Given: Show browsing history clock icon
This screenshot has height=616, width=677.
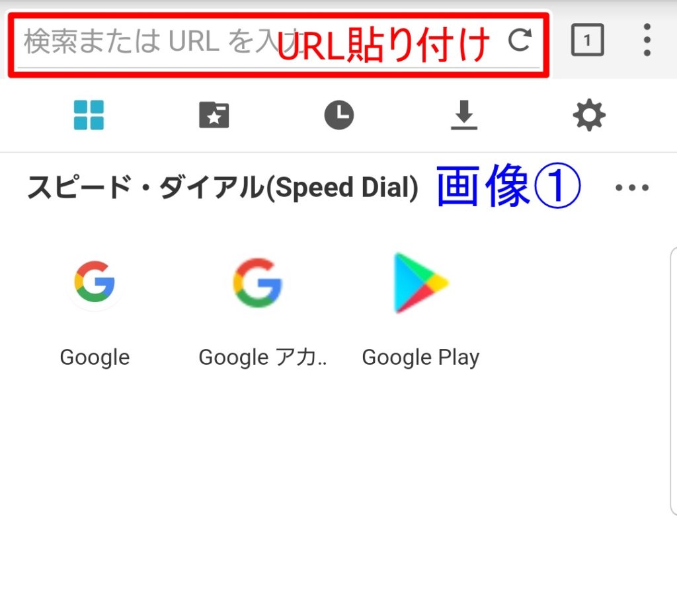Looking at the screenshot, I should point(339,115).
